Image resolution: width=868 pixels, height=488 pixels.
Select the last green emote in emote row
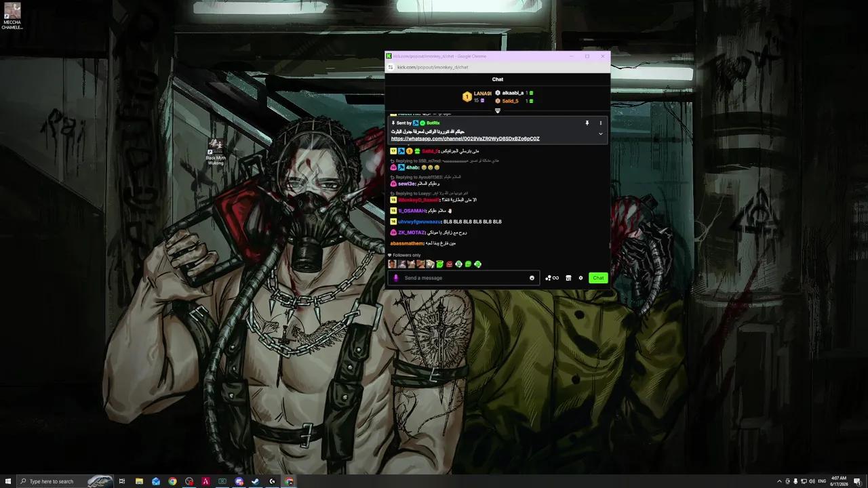coord(477,264)
